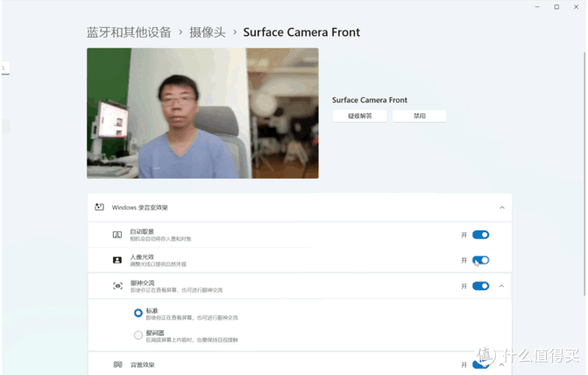Image resolution: width=588 pixels, height=375 pixels.
Task: Click the eye contact icon
Action: [117, 287]
